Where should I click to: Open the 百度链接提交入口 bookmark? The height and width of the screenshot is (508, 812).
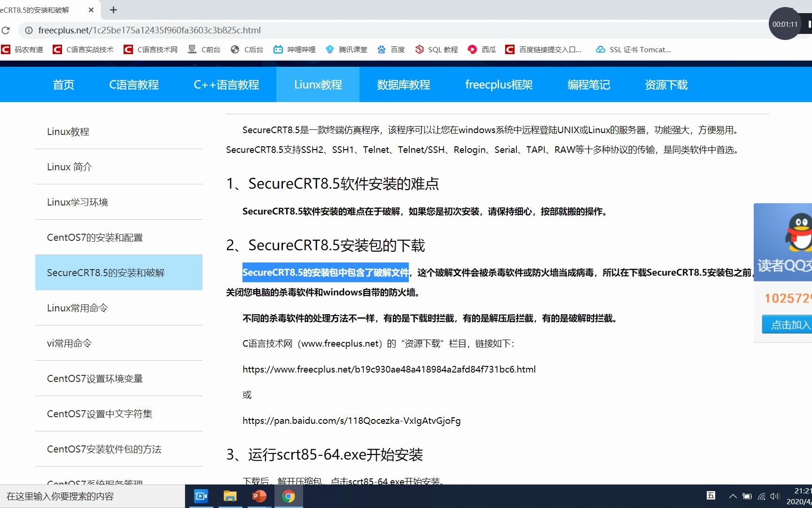tap(544, 49)
